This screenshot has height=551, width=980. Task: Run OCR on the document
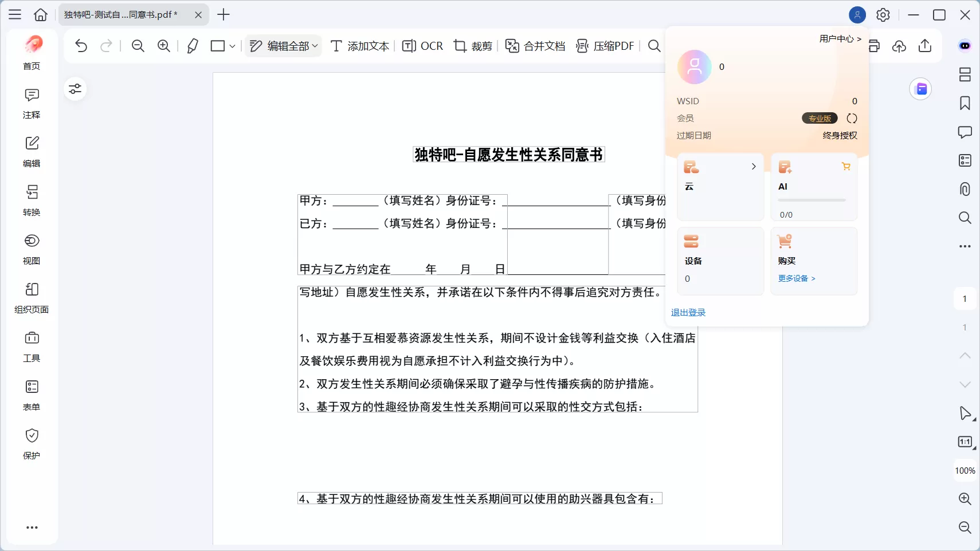(423, 46)
